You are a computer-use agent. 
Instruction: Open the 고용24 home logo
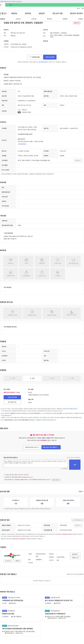[x=3, y=14]
